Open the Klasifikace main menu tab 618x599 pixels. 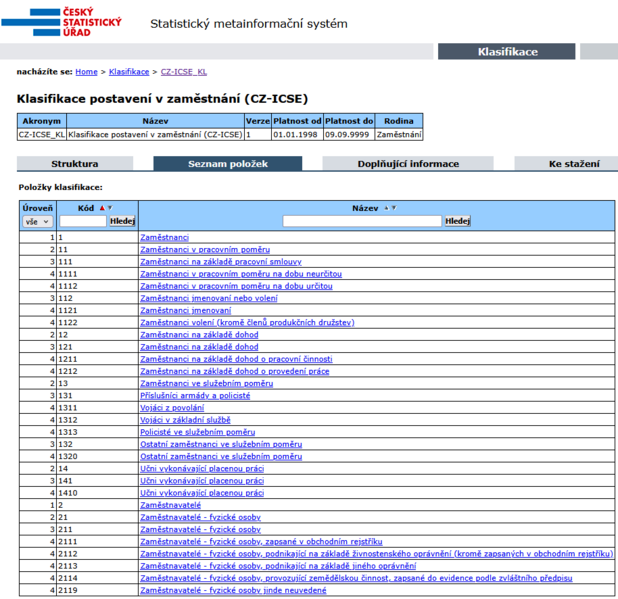coord(506,52)
